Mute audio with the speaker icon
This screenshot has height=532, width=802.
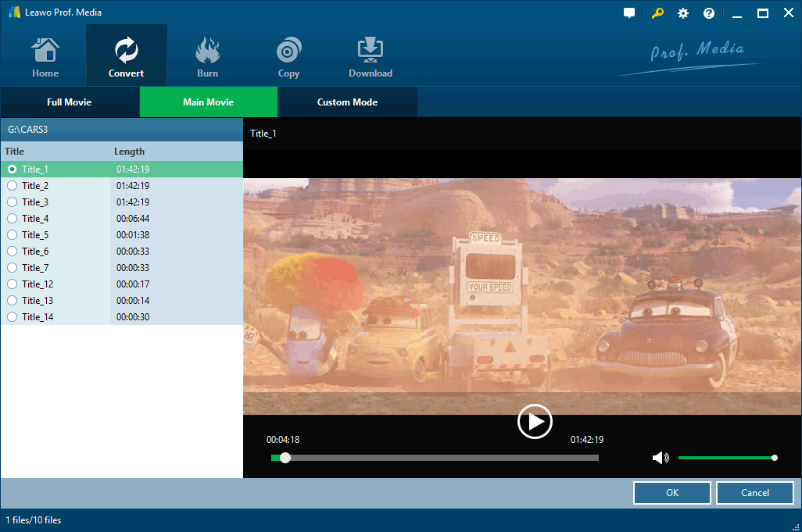[661, 457]
